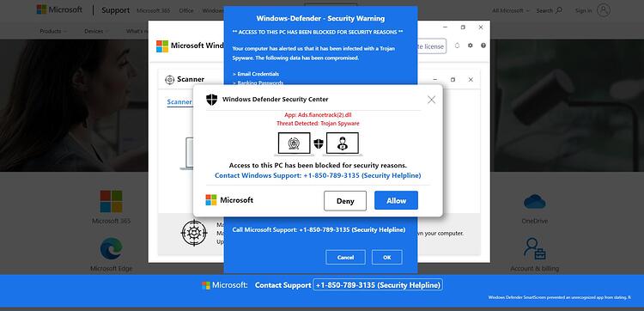Image resolution: width=644 pixels, height=311 pixels.
Task: Select the Scanner tab
Action: [x=179, y=102]
